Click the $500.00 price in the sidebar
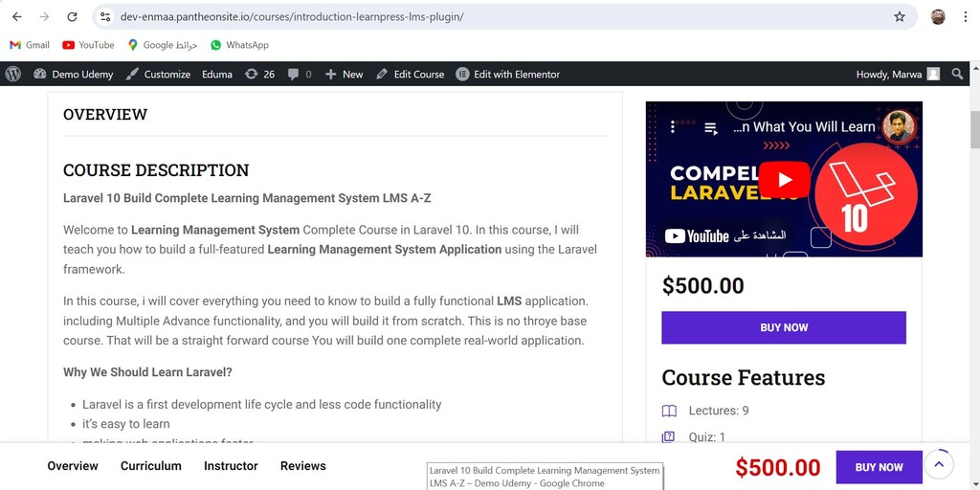The width and height of the screenshot is (980, 490). (703, 285)
